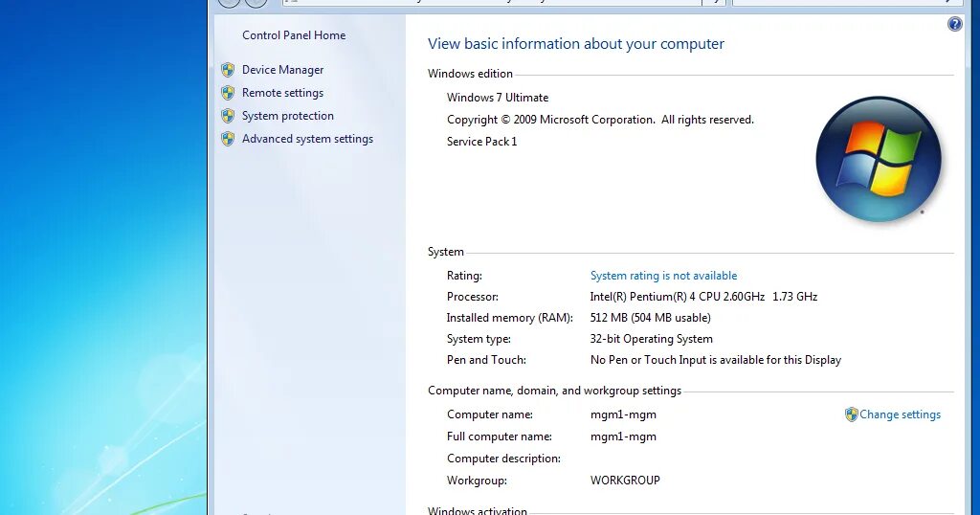Image resolution: width=980 pixels, height=515 pixels.
Task: Click the Intel Pentium 4 CPU processor value
Action: pyautogui.click(x=703, y=297)
